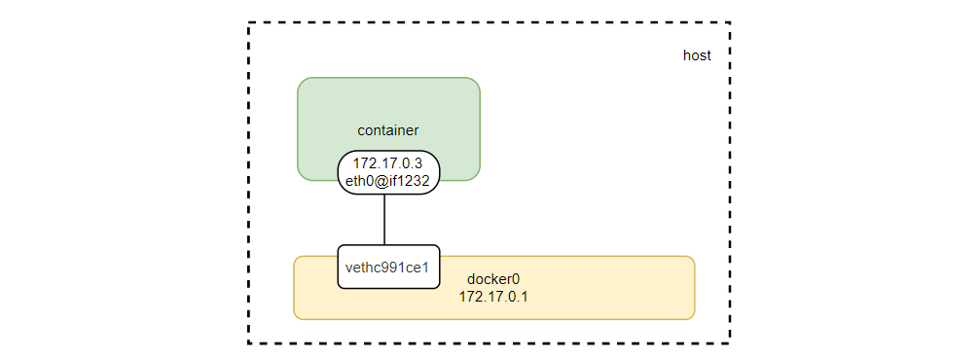Select the vertical line linking eth0 and veth
Viewport: 980px width, 358px height.
[x=383, y=219]
